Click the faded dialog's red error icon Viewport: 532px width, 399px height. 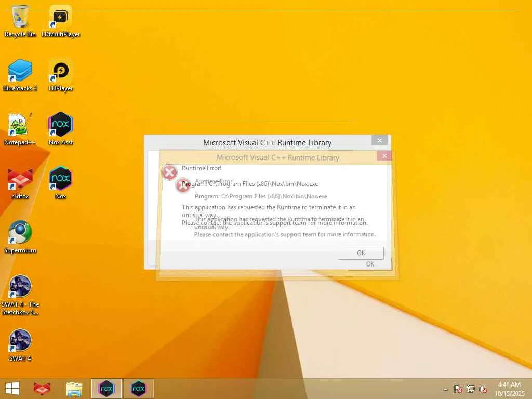click(183, 185)
